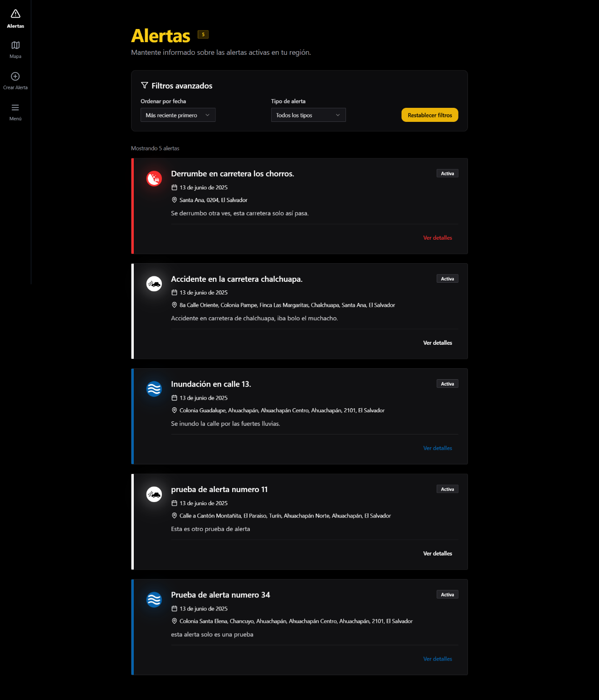Click the Crear Alerta plus icon

click(x=15, y=77)
